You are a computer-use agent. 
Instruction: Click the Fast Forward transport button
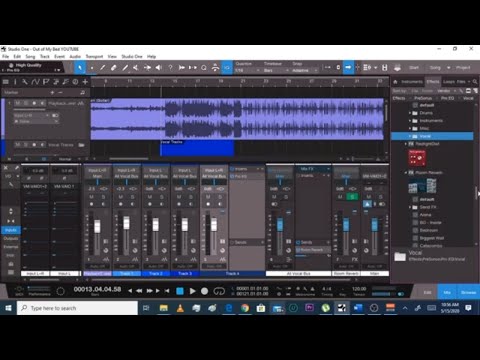pos(150,291)
